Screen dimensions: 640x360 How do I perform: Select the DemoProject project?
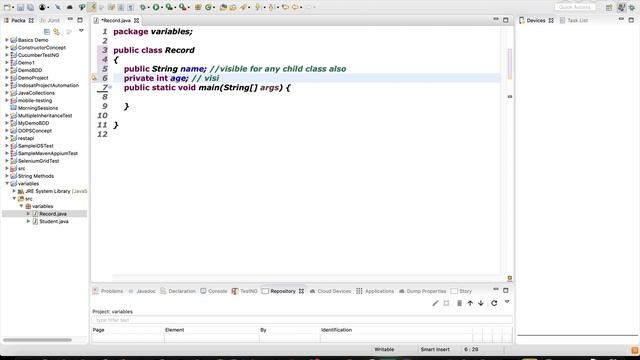pyautogui.click(x=33, y=78)
